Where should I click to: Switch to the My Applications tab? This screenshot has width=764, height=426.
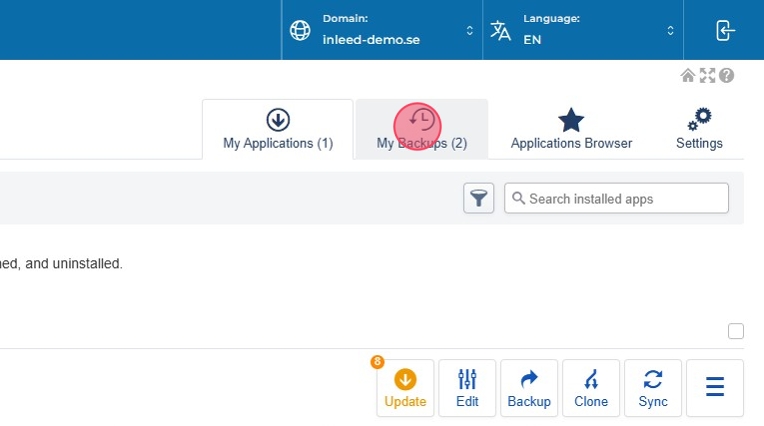coord(278,129)
